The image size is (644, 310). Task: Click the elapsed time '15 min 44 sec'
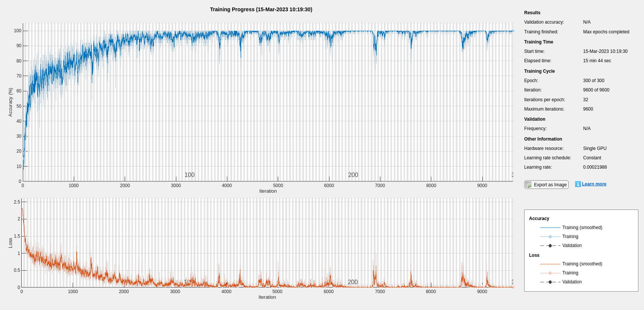tap(597, 61)
